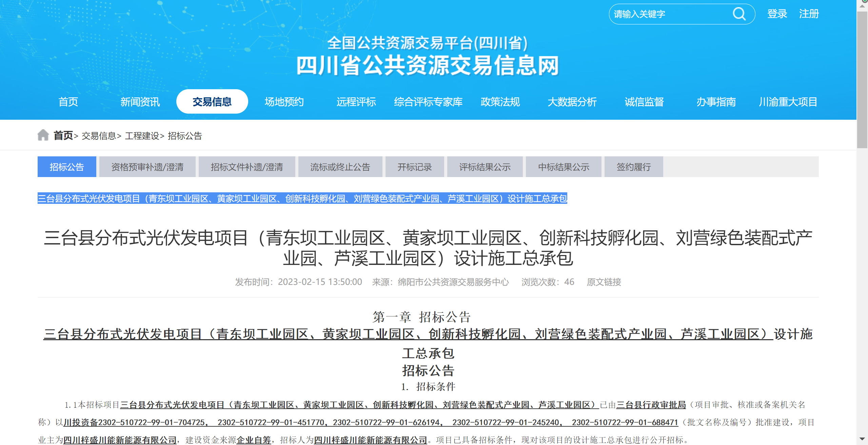Click the highlighted project title link
Image resolution: width=868 pixels, height=445 pixels.
pyautogui.click(x=302, y=198)
